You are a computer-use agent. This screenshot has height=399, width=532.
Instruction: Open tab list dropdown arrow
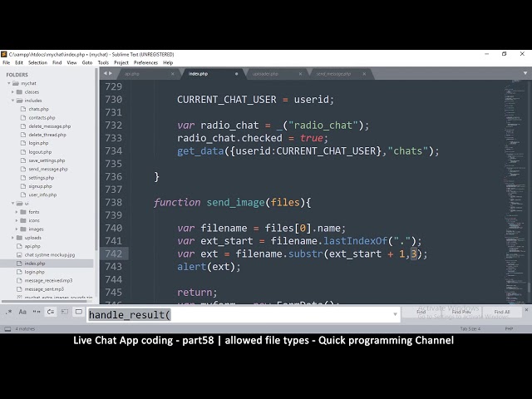pyautogui.click(x=525, y=73)
